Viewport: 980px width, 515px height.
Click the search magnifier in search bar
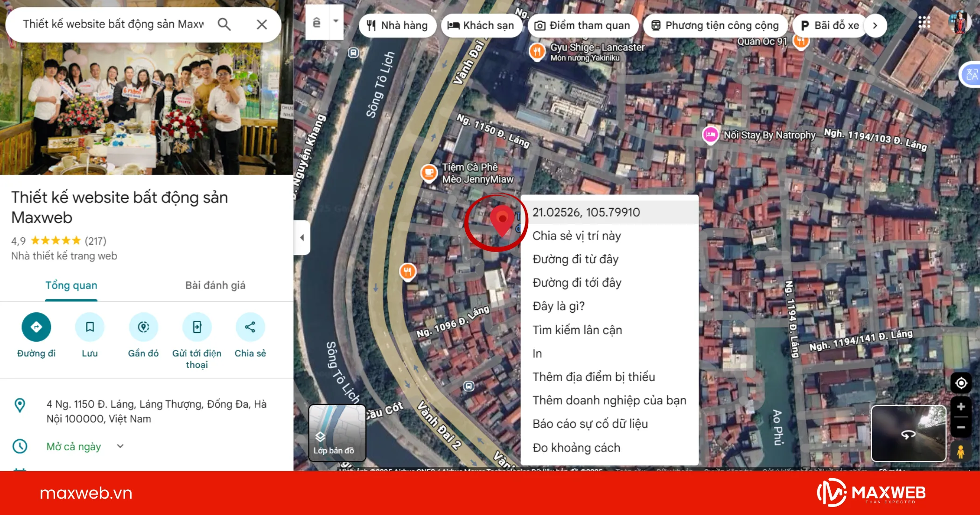pyautogui.click(x=224, y=24)
